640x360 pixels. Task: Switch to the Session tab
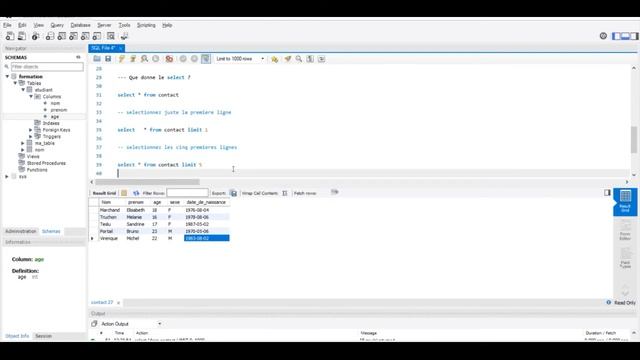pos(43,336)
